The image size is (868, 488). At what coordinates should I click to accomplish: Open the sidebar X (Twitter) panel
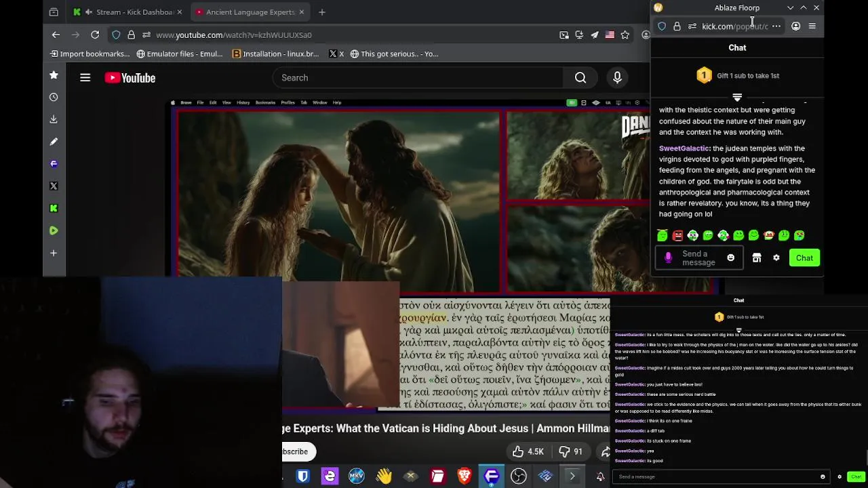[54, 186]
